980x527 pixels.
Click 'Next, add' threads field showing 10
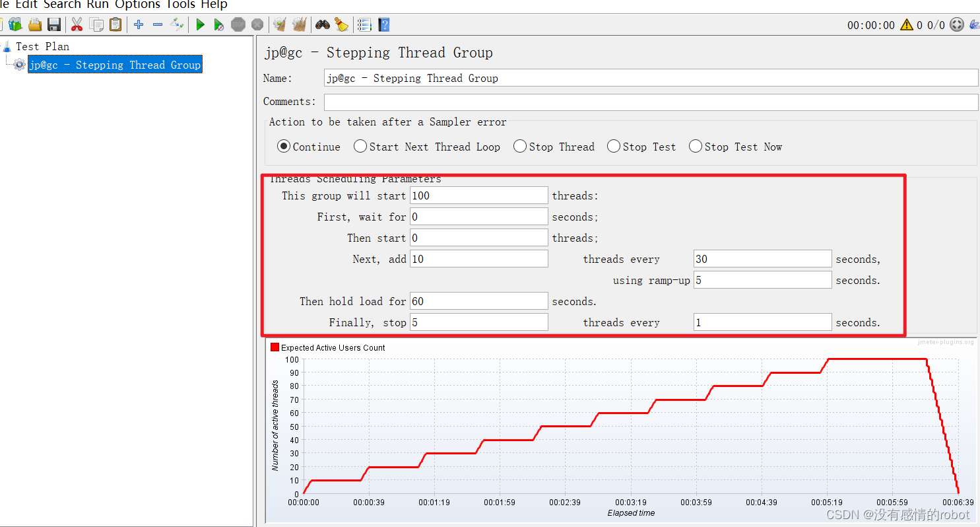pos(479,259)
